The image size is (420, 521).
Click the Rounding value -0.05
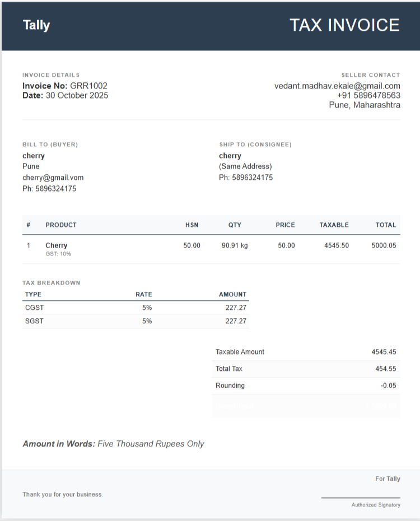[x=388, y=385]
